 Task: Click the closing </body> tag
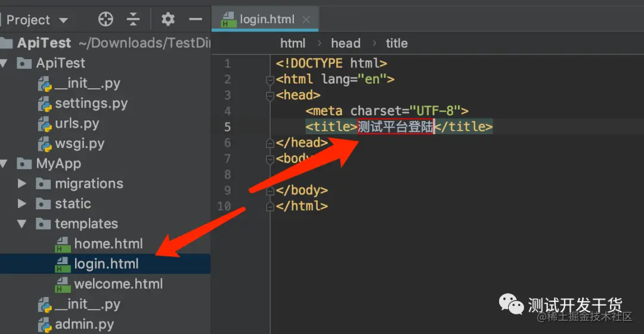pos(302,190)
